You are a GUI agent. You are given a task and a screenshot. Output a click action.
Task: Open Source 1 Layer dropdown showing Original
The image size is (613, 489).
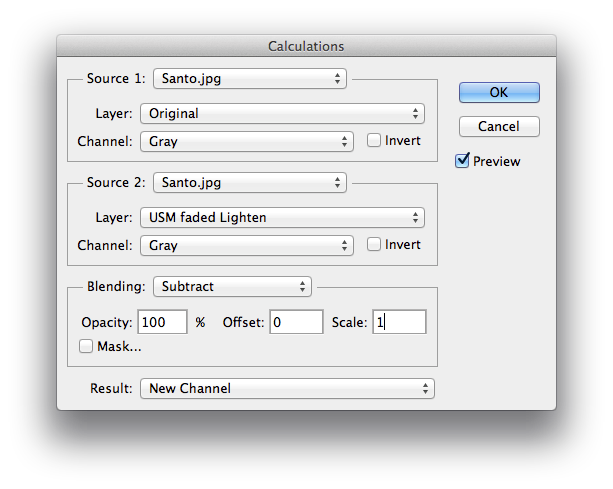tap(282, 114)
